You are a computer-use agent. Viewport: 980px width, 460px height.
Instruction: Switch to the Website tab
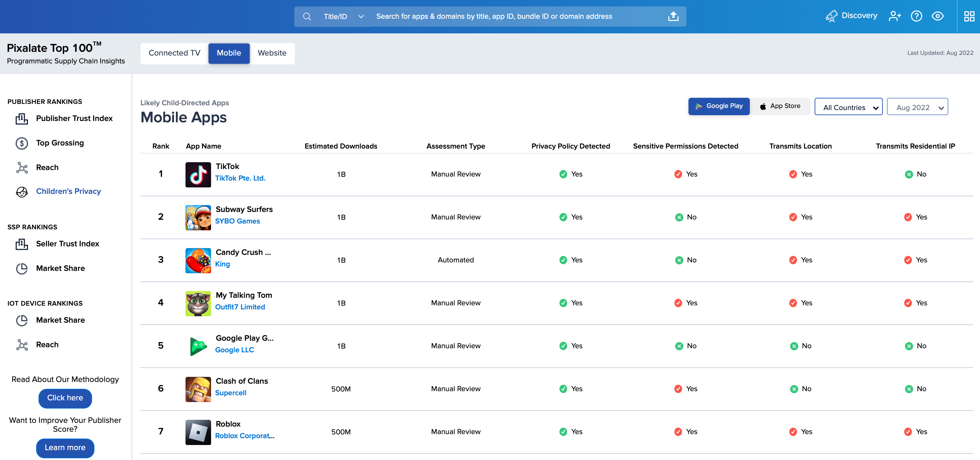[x=272, y=53]
